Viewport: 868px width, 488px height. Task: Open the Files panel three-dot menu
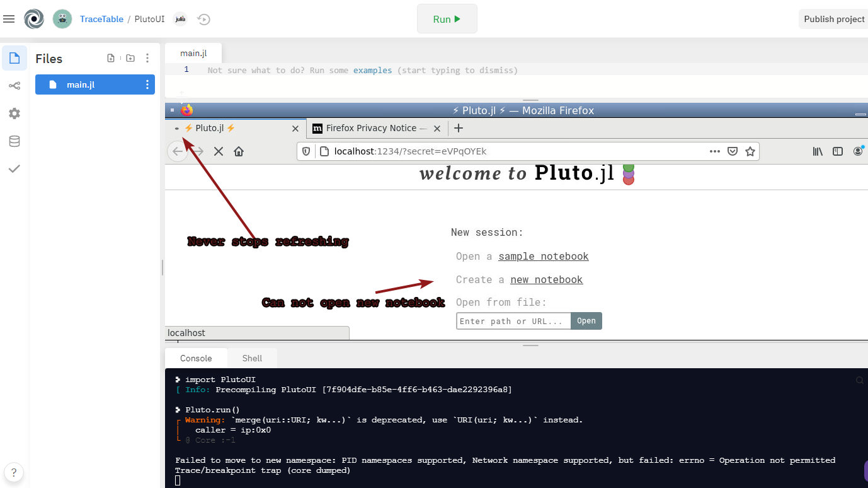pyautogui.click(x=147, y=58)
